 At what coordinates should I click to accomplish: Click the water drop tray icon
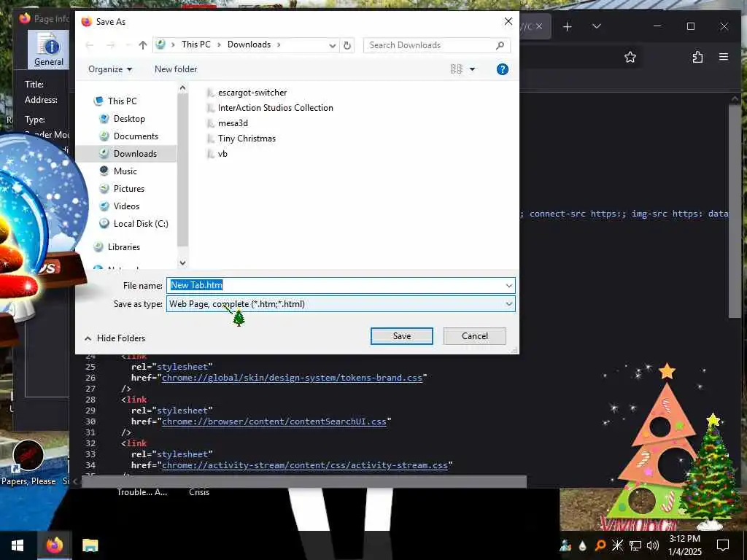pos(583,545)
